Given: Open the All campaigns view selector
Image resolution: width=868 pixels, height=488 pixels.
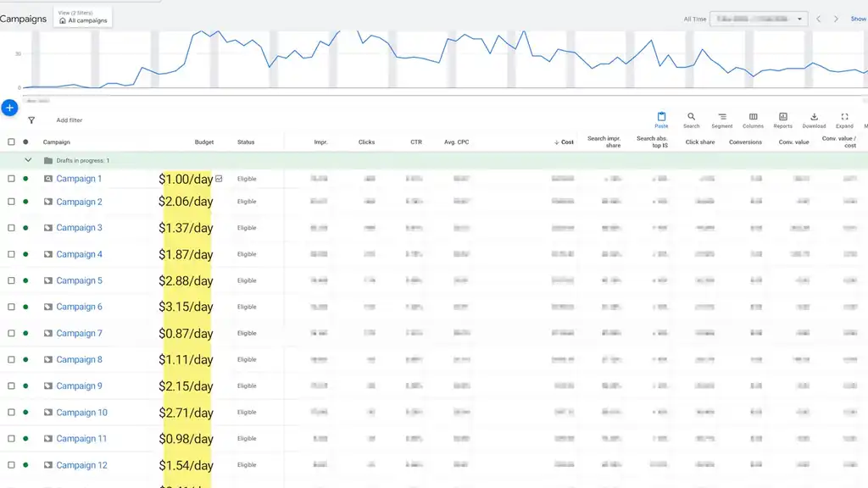Looking at the screenshot, I should [83, 17].
